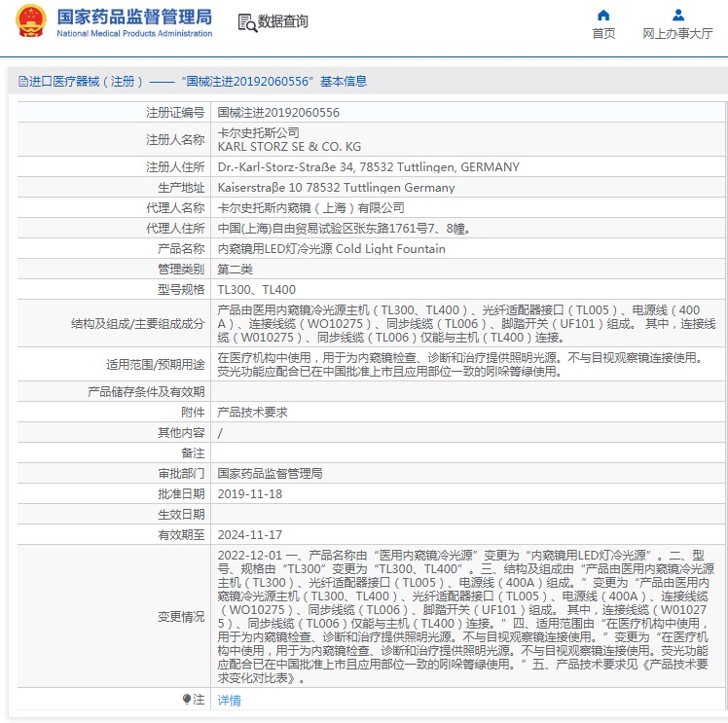728x723 pixels.
Task: Click the 注册证编号 label
Action: tap(175, 113)
